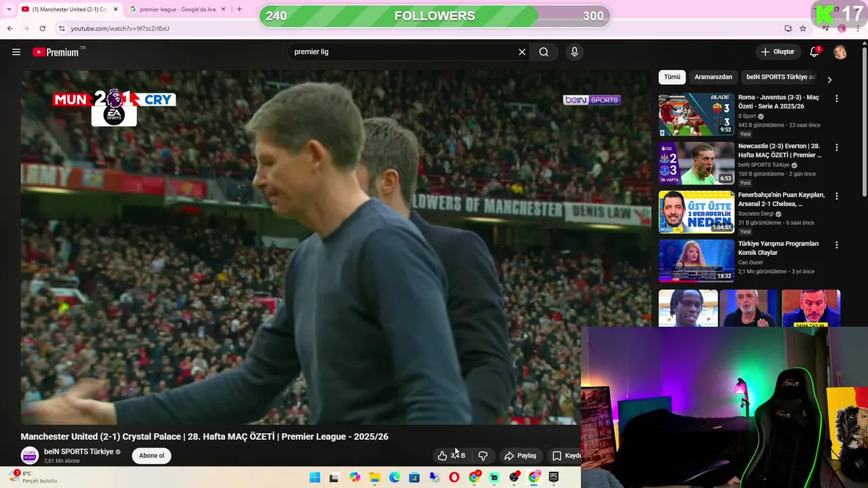Viewport: 868px width, 488px height.
Task: Dislike the video with thumbs-down button
Action: (x=483, y=455)
